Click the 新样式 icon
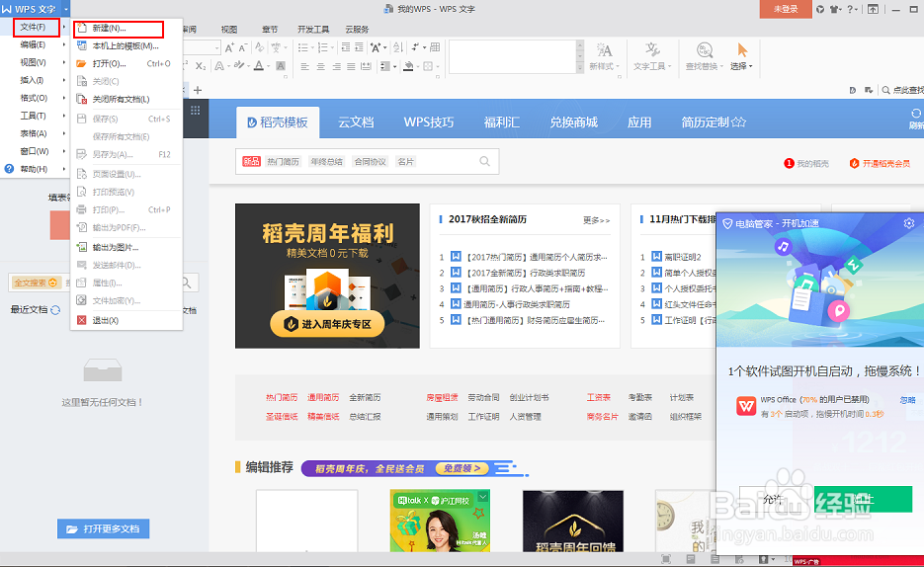This screenshot has height=567, width=924. pyautogui.click(x=604, y=50)
